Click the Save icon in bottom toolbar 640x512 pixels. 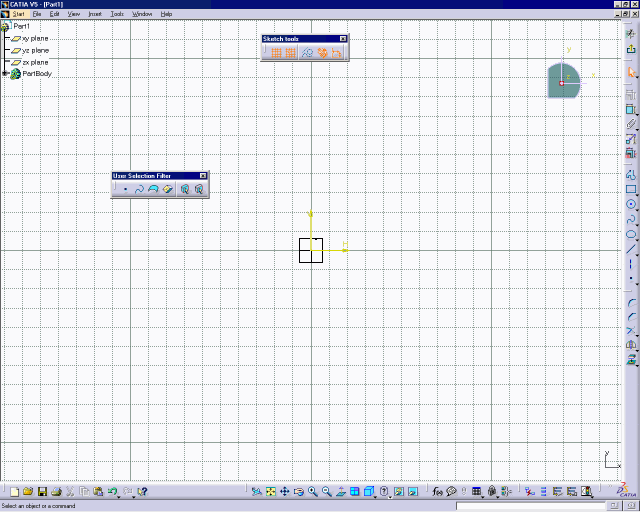(x=43, y=492)
